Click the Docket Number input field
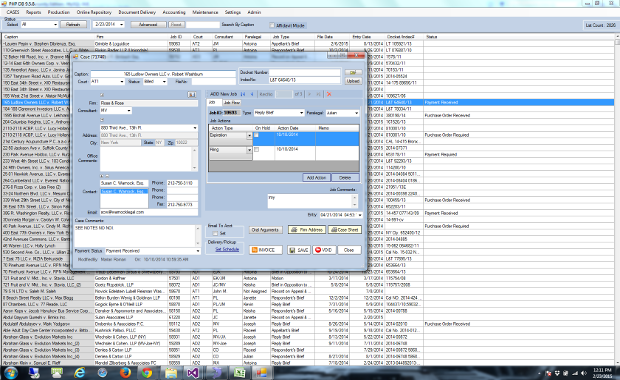Viewport: 620px width, 380px height. 304,72
